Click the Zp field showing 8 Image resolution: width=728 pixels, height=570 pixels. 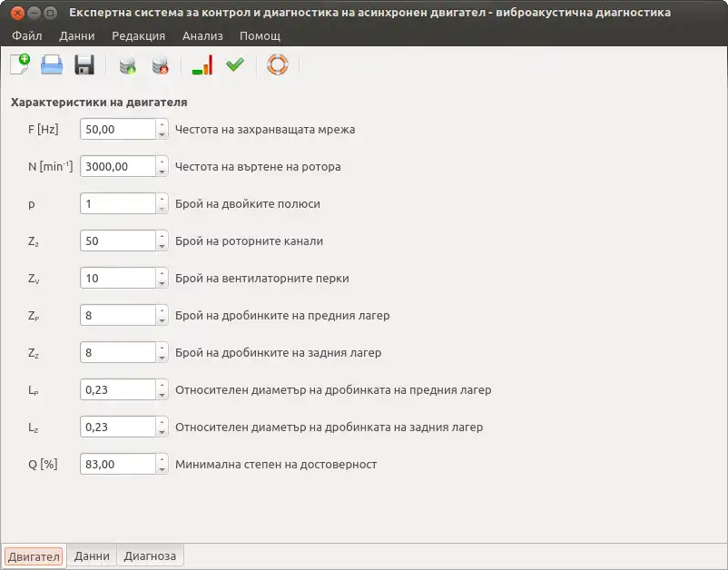tap(118, 315)
